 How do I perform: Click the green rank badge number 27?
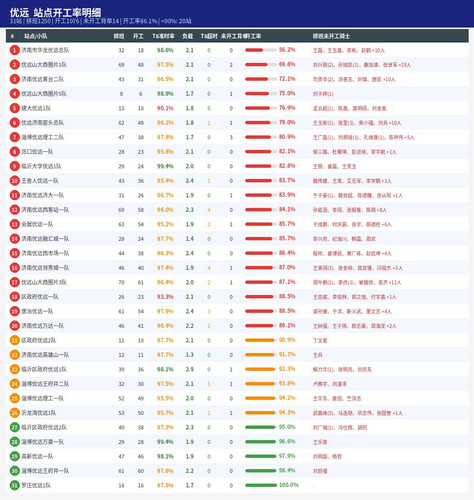point(14,427)
